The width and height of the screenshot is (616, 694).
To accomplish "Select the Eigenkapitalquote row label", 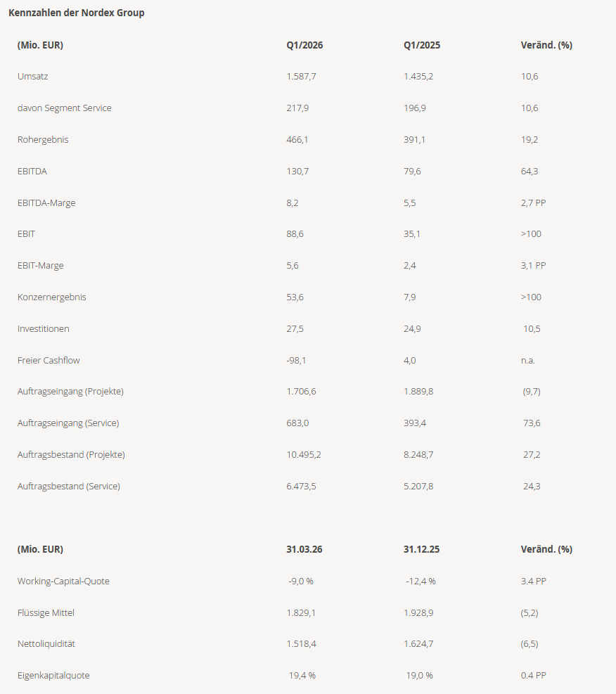I will (x=53, y=675).
